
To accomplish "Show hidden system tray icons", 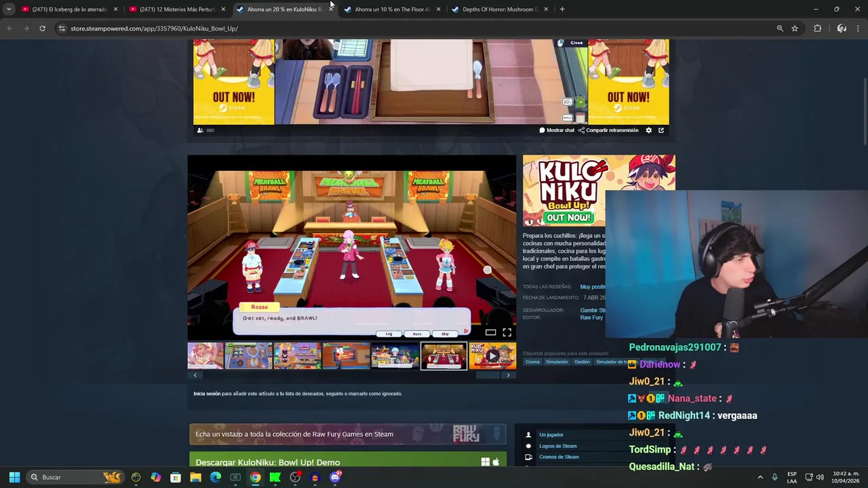I will tap(760, 477).
